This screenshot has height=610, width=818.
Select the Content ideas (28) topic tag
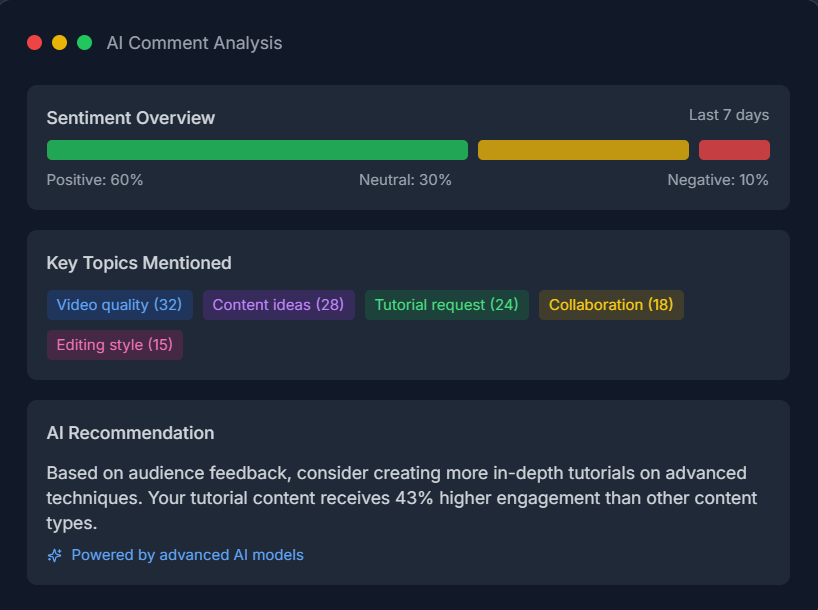pos(278,305)
